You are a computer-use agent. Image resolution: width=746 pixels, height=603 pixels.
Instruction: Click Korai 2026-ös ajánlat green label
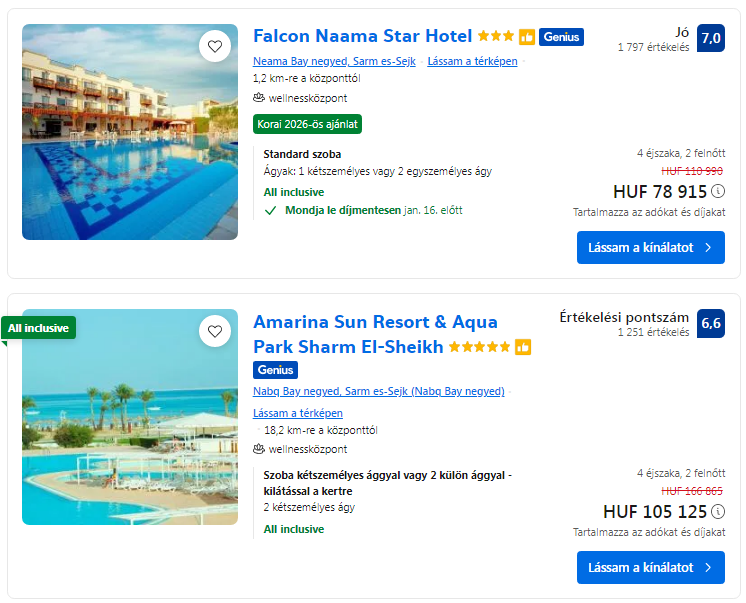307,124
